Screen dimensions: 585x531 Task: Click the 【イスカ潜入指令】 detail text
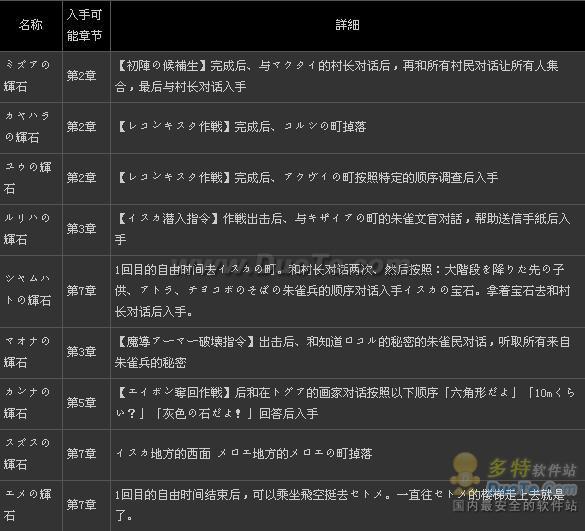168,219
